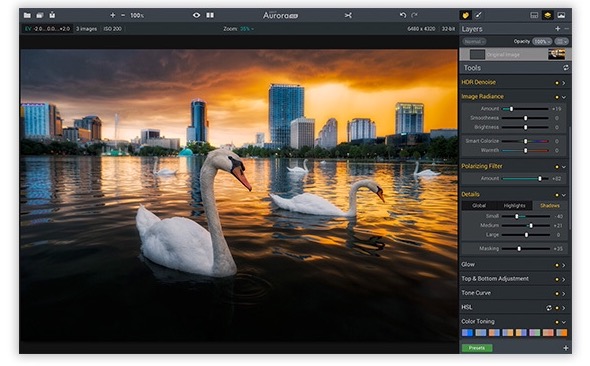The image size is (590, 366).
Task: Click the Small details slider
Action: [x=525, y=216]
